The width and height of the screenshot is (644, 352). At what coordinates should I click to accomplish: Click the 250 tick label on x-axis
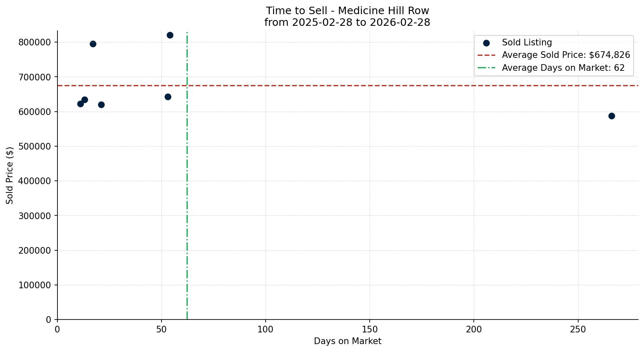(x=578, y=330)
